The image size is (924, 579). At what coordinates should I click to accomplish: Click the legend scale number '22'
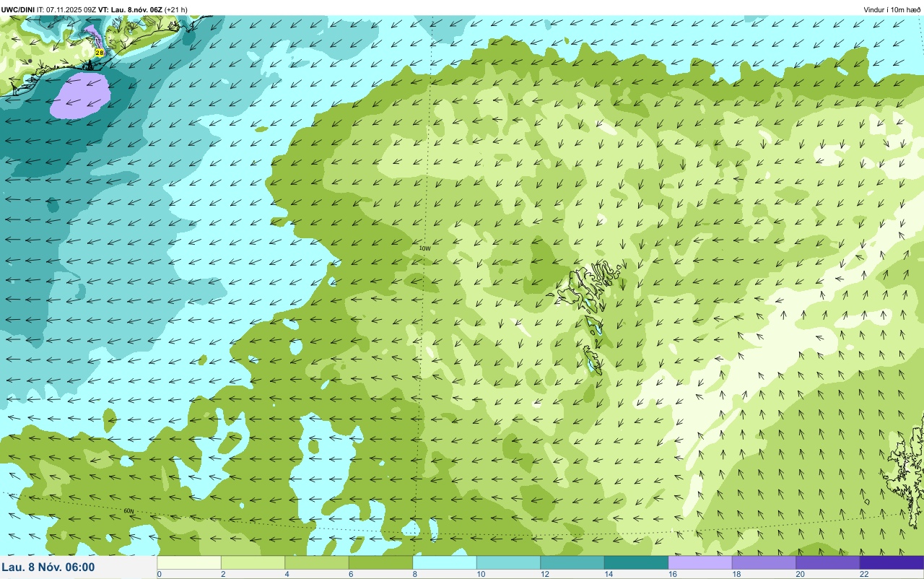pos(864,574)
